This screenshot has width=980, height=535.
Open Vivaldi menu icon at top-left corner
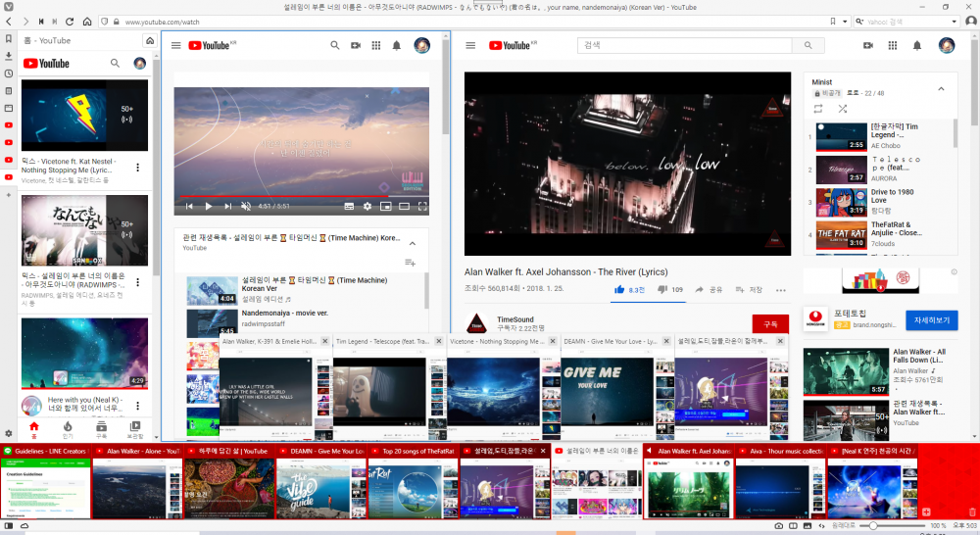coord(9,7)
